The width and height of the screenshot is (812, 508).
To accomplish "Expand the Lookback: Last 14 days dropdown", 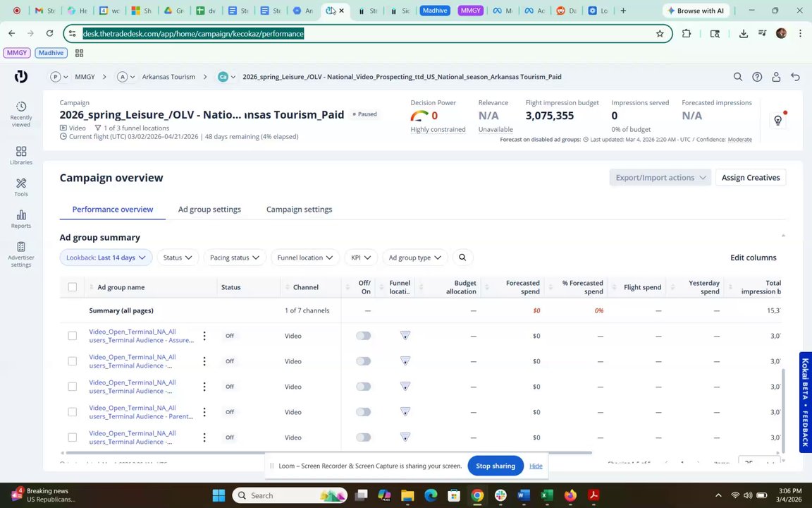I will [x=106, y=258].
